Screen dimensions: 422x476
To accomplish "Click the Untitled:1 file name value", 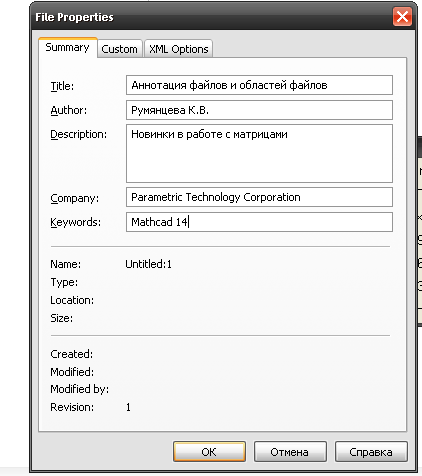I will click(x=148, y=264).
